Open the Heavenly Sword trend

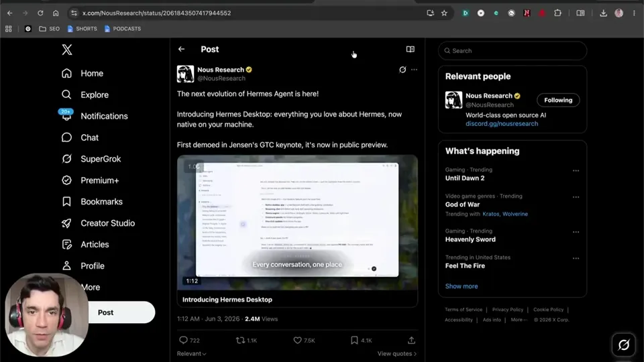click(470, 239)
